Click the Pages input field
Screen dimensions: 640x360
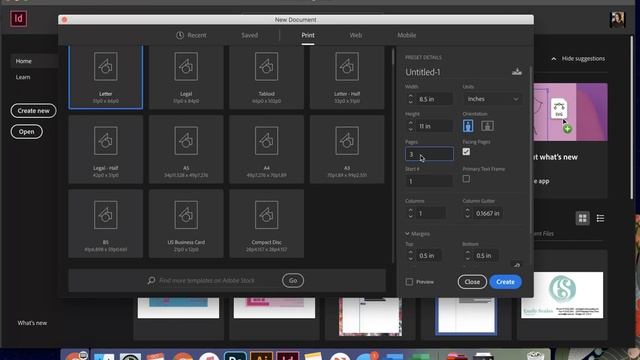pos(429,154)
